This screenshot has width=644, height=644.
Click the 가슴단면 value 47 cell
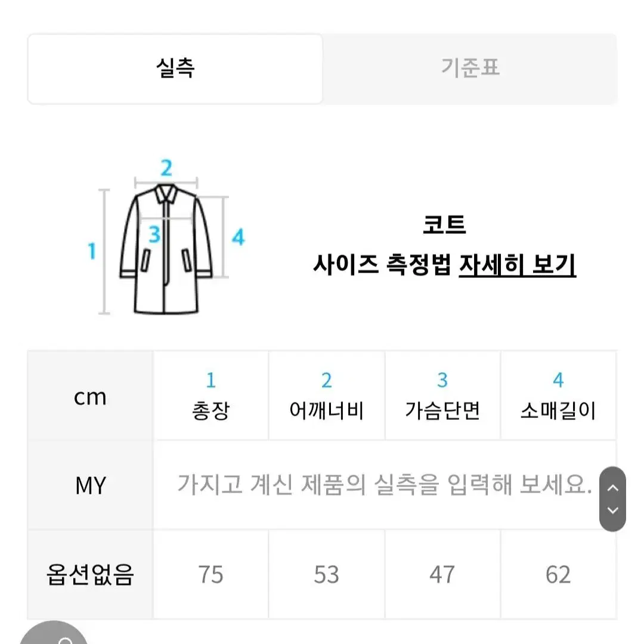tap(442, 574)
